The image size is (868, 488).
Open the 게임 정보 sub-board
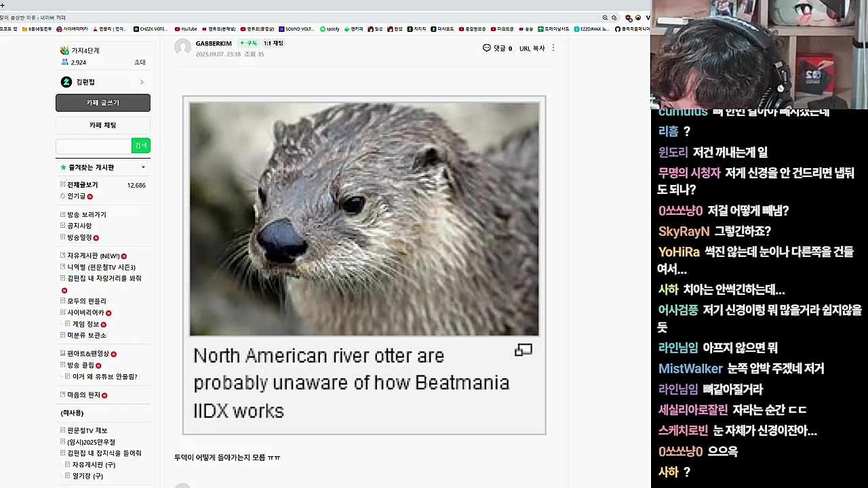[86, 324]
